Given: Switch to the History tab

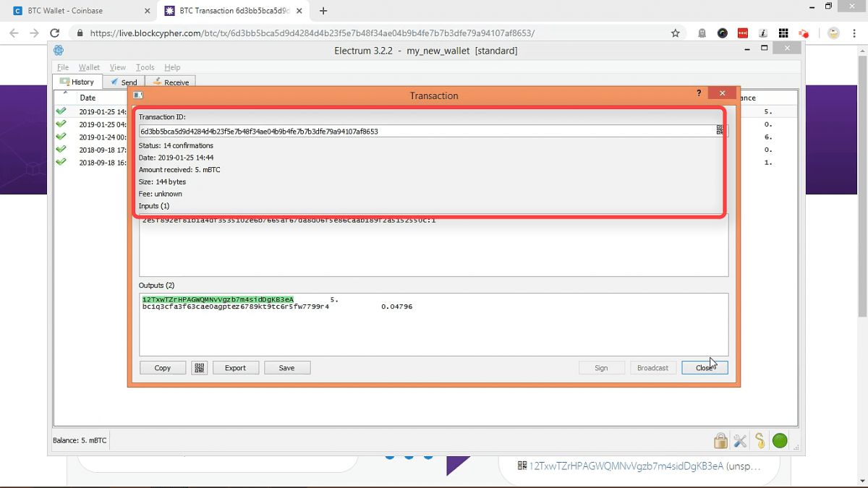Looking at the screenshot, I should coord(77,82).
